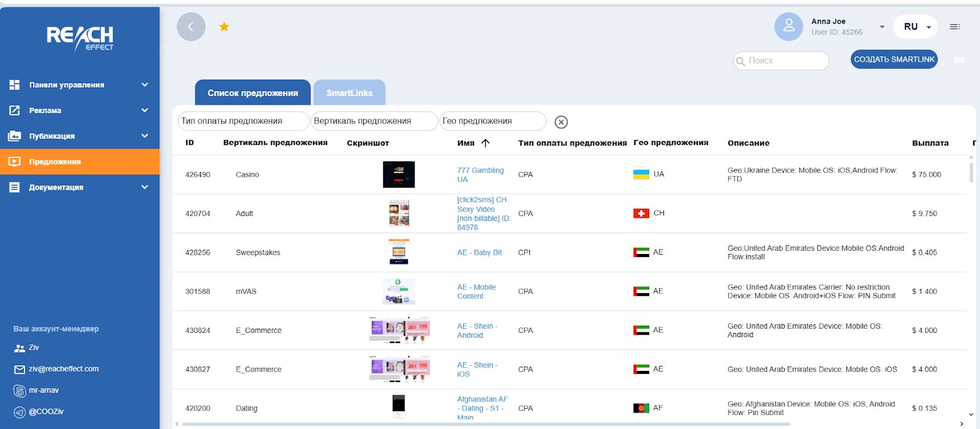Click the yellow star favorite icon
The height and width of the screenshot is (429, 980).
click(224, 26)
